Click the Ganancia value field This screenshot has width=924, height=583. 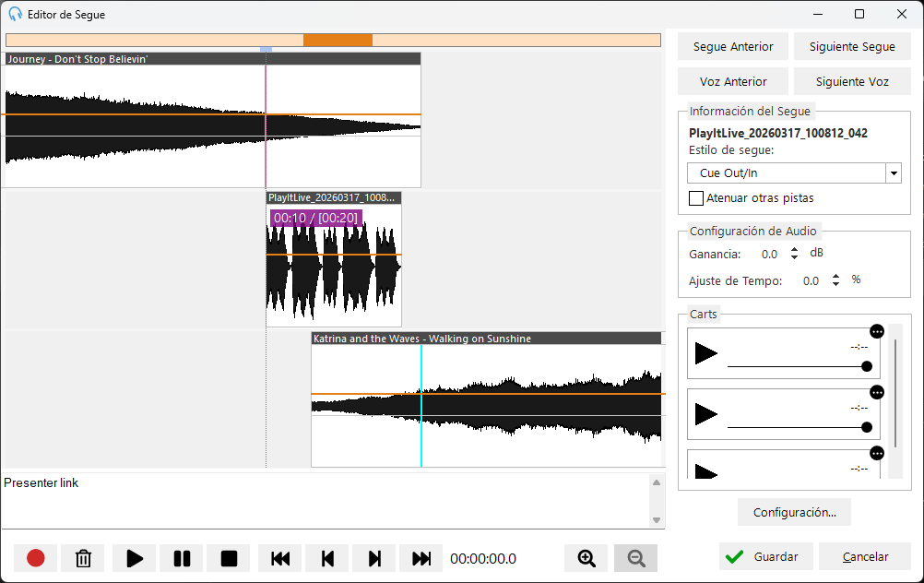tap(770, 254)
